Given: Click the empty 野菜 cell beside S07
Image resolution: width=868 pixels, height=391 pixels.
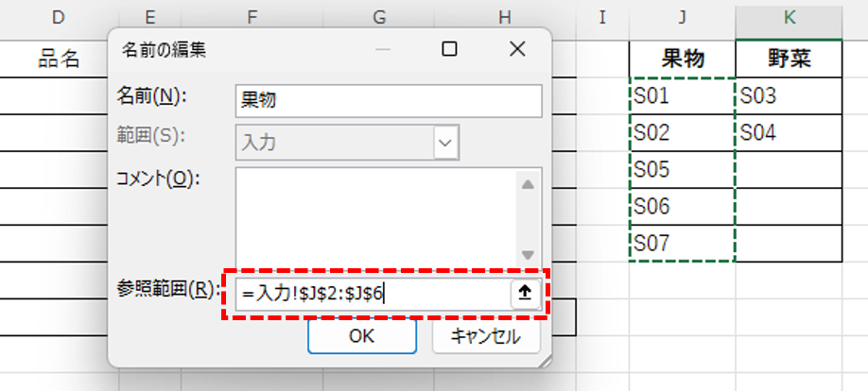Looking at the screenshot, I should (x=789, y=244).
